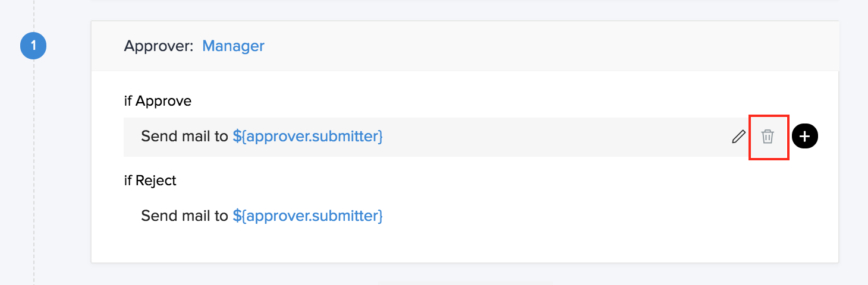Image resolution: width=868 pixels, height=285 pixels.
Task: Click empty card area below Reject action
Action: [x=464, y=246]
